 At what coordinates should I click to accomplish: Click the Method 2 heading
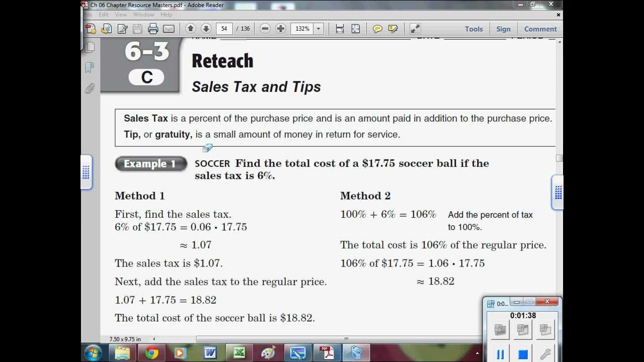[365, 196]
